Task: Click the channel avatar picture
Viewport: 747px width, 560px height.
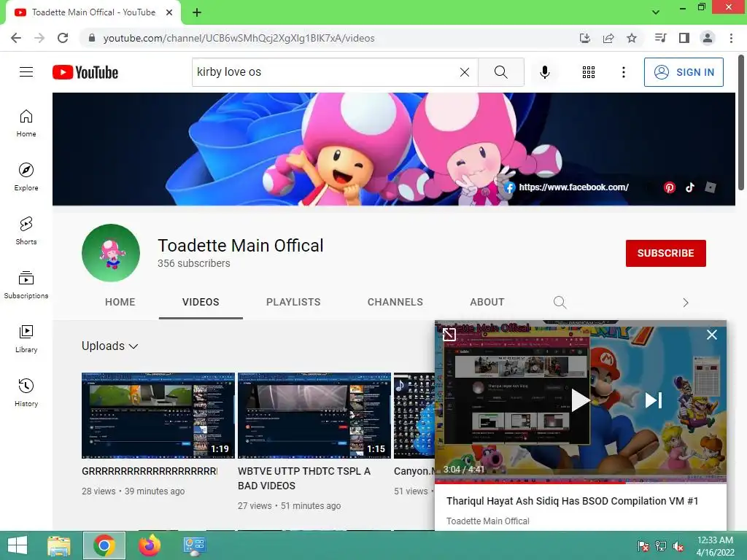Action: (x=111, y=253)
